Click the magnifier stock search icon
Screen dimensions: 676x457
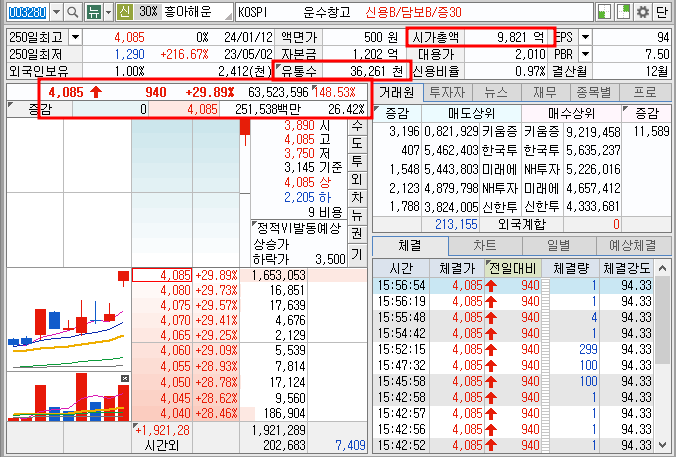(73, 12)
